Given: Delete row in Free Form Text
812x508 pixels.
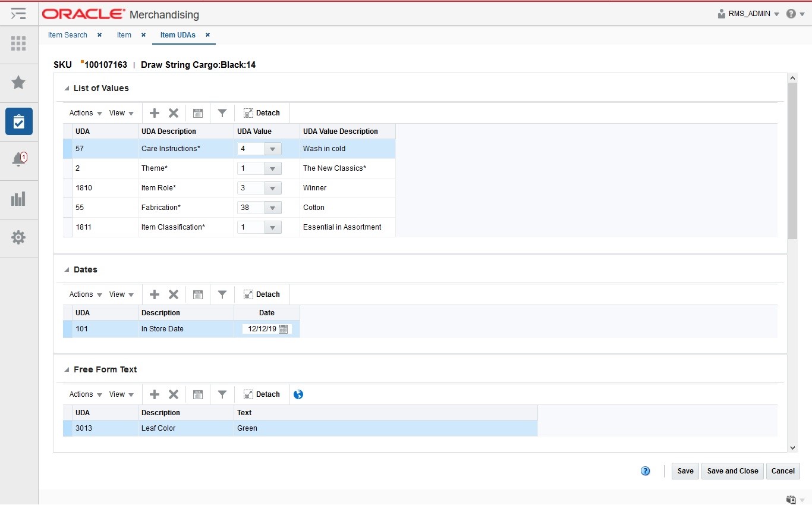Looking at the screenshot, I should [174, 394].
